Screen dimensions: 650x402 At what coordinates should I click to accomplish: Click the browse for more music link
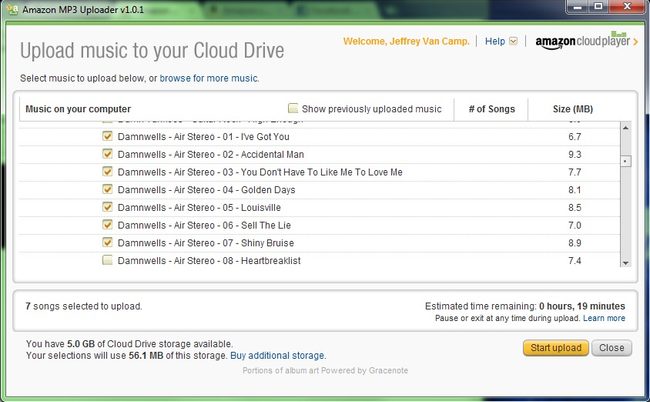pyautogui.click(x=209, y=78)
